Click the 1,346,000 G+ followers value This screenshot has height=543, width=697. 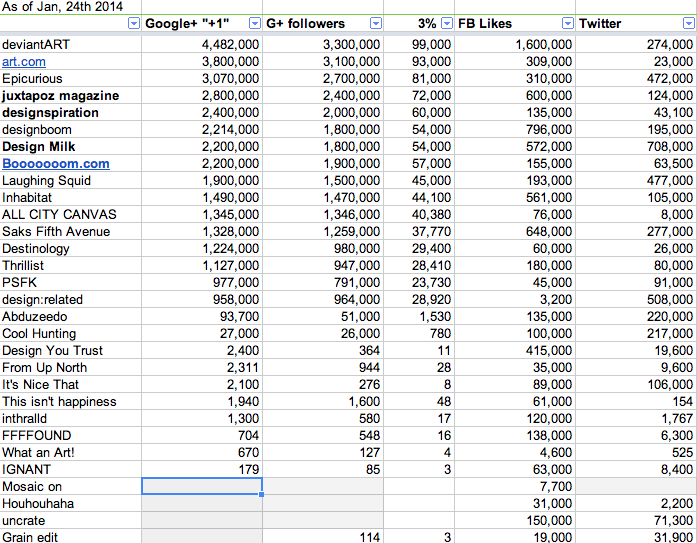click(x=351, y=215)
